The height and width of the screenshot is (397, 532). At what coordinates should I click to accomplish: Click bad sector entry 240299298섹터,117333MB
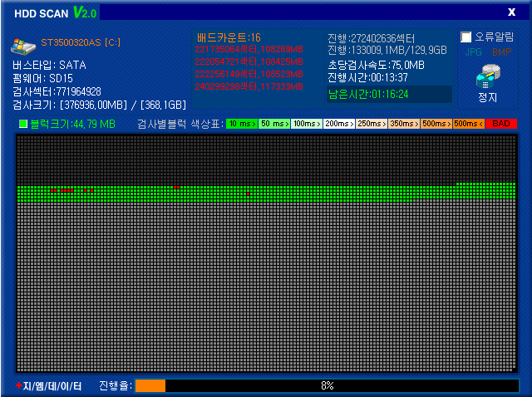point(249,86)
